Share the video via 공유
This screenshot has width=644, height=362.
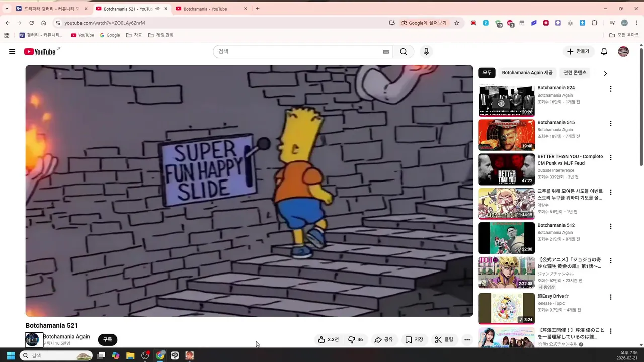tap(384, 340)
